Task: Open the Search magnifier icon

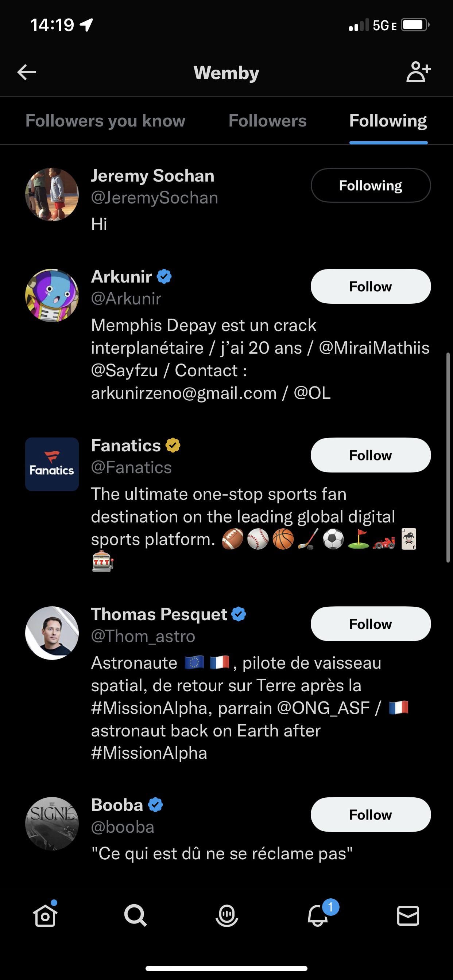Action: click(x=136, y=915)
